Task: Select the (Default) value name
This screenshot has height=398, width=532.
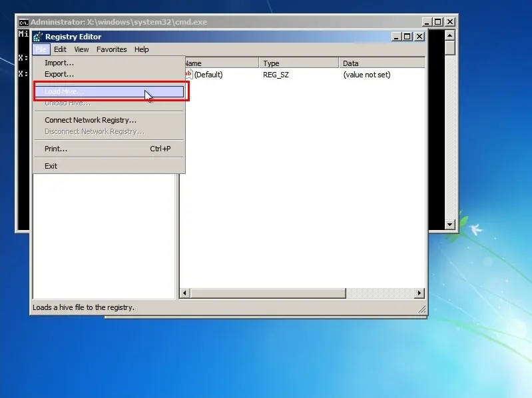Action: click(x=208, y=75)
